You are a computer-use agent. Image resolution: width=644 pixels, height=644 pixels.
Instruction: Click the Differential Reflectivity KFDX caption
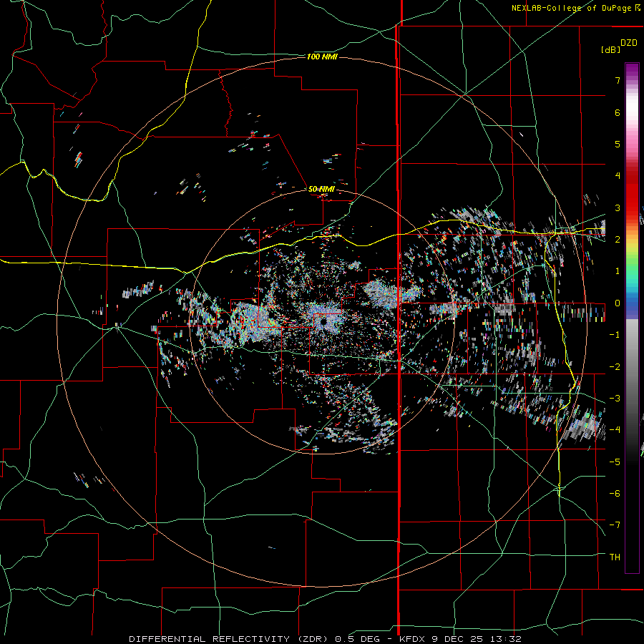point(325,639)
